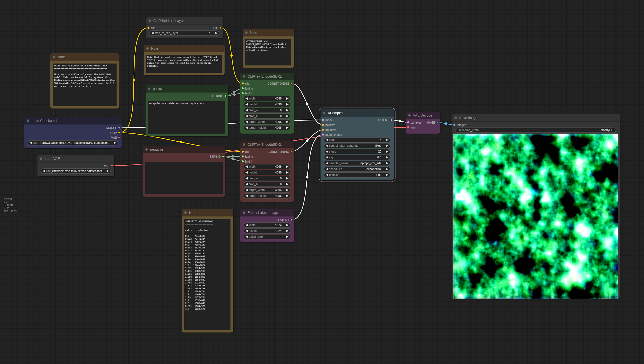Image resolution: width=644 pixels, height=364 pixels.
Task: Open the scheduler selector showing exponential
Action: 357,169
